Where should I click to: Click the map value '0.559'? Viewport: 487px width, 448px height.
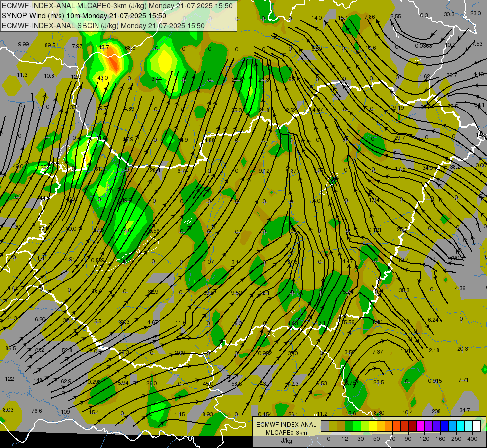[x=98, y=260]
